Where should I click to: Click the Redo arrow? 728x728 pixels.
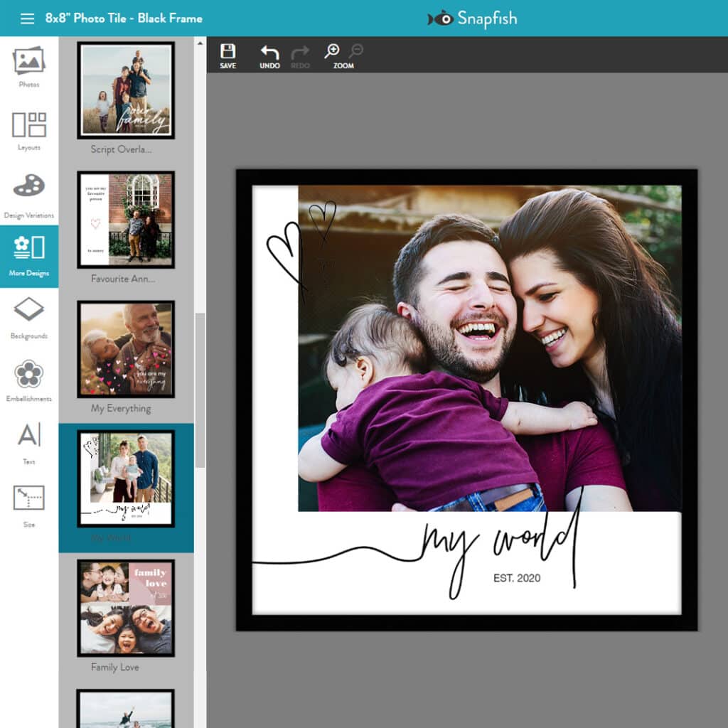(300, 55)
